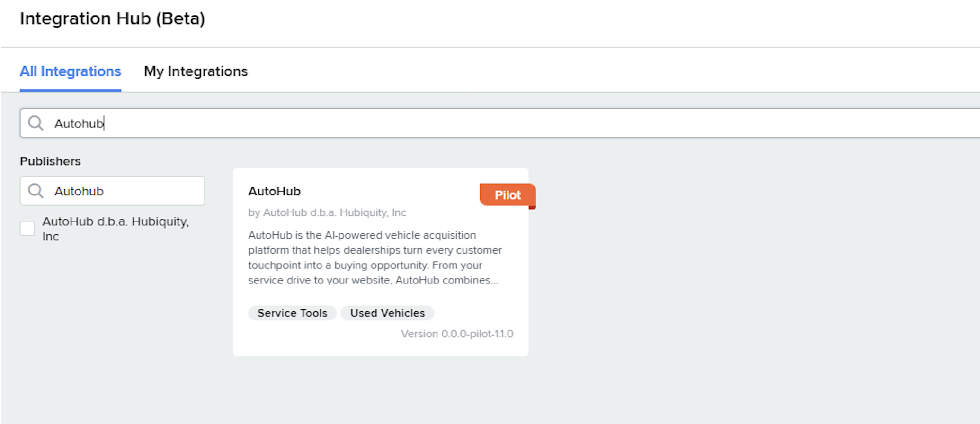Click the Publishers section heading
Image resolution: width=980 pixels, height=424 pixels.
click(x=50, y=161)
